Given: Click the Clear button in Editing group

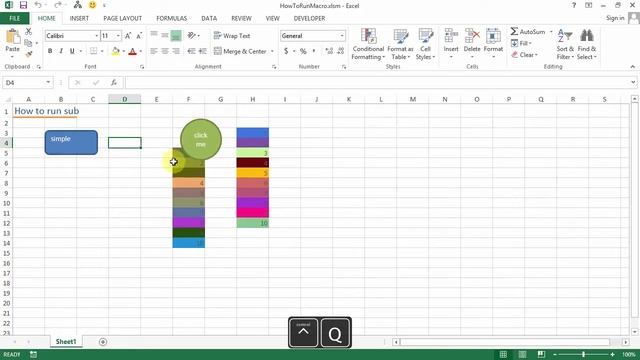Looking at the screenshot, I should [524, 55].
